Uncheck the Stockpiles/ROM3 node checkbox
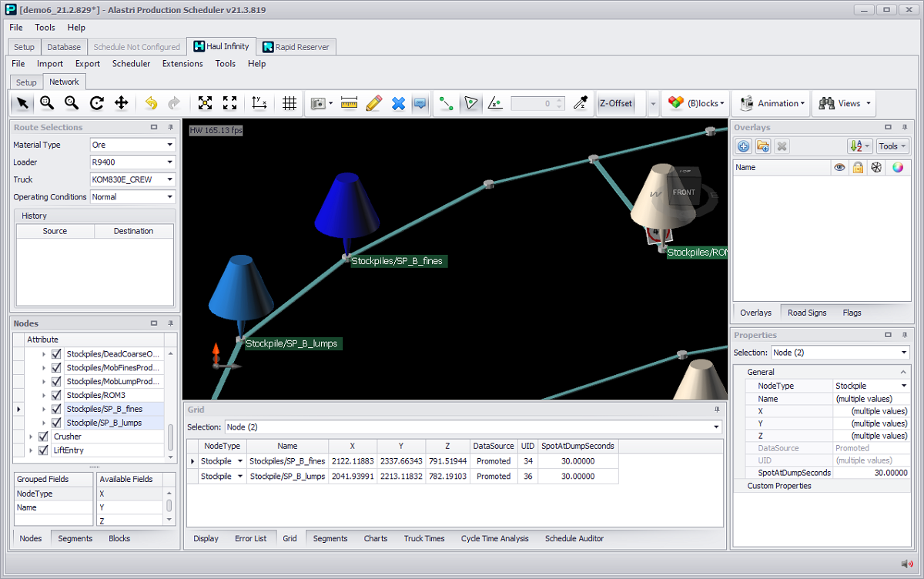The image size is (924, 579). pos(56,395)
